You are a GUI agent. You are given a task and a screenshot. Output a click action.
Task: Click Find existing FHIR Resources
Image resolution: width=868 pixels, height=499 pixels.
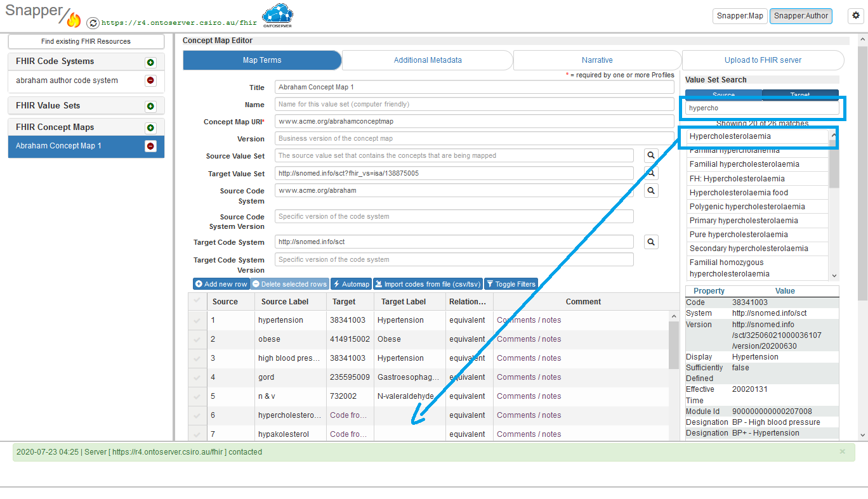[86, 41]
